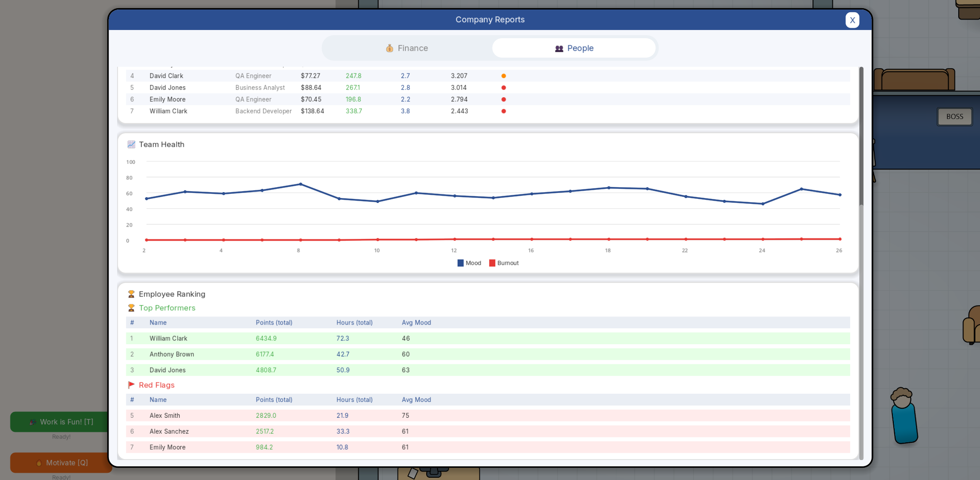
Task: Click the people icon on People tab
Action: pos(559,48)
